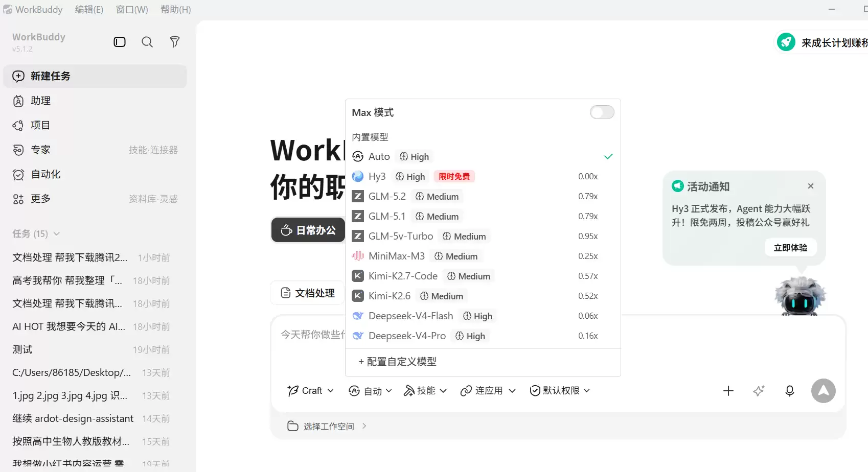Close the 活动通知 popup
868x472 pixels.
click(811, 186)
